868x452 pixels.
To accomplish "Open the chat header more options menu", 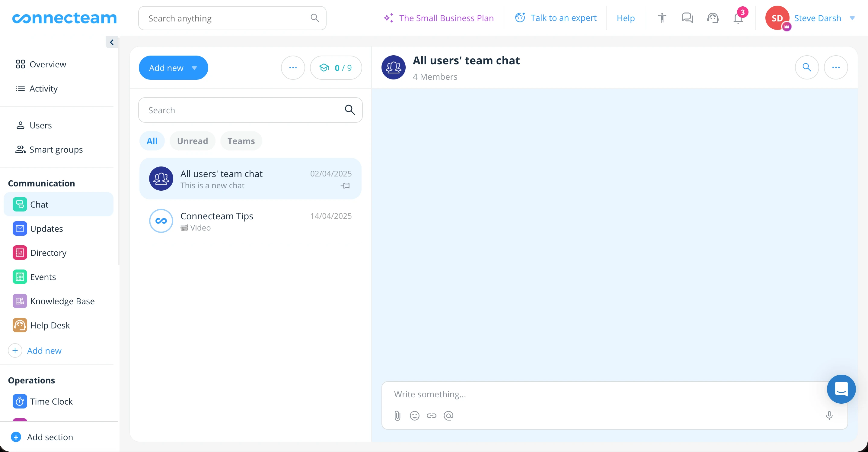I will 836,67.
